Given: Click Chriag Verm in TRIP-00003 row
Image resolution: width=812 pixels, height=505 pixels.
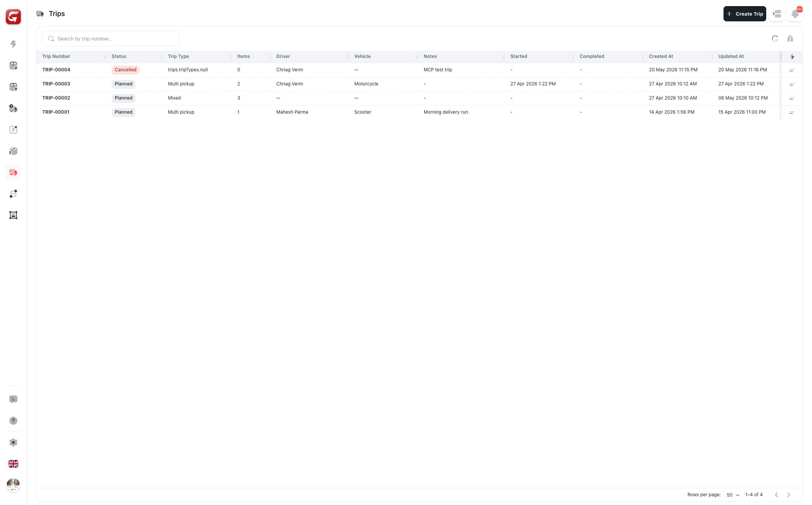Looking at the screenshot, I should (289, 84).
